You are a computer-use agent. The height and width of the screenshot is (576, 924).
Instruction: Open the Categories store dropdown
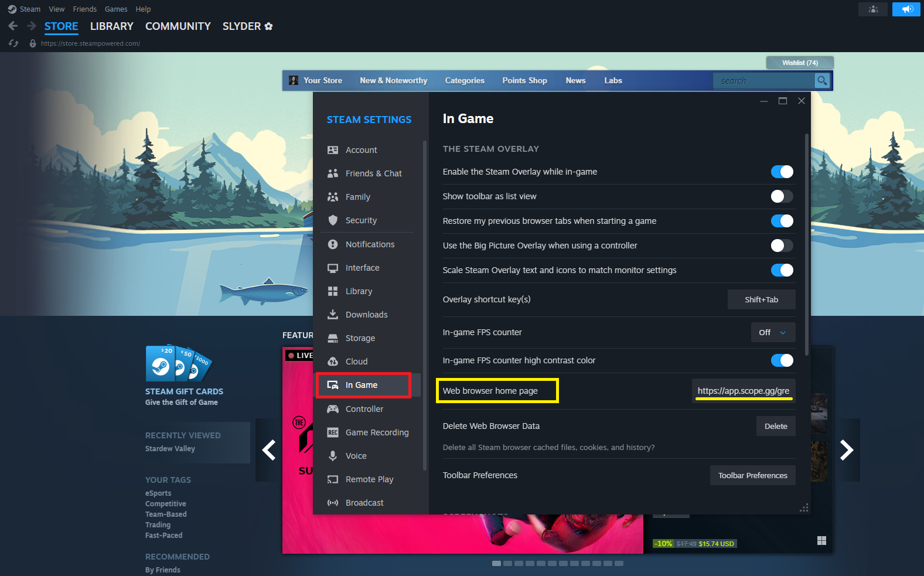pyautogui.click(x=464, y=81)
